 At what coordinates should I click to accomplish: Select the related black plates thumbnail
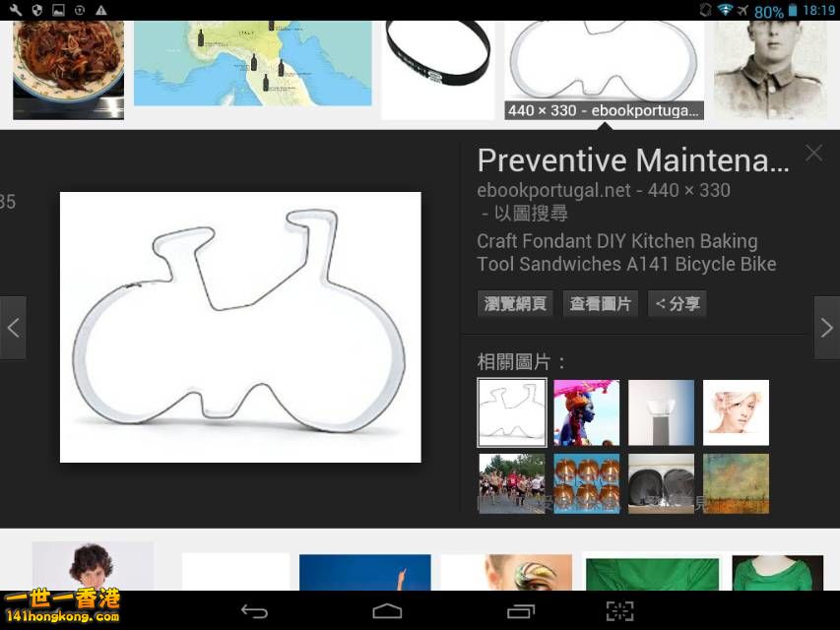point(661,483)
